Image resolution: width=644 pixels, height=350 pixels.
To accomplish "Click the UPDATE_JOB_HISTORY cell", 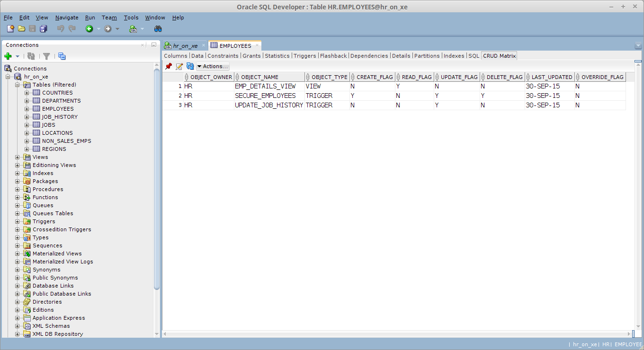I will [269, 105].
